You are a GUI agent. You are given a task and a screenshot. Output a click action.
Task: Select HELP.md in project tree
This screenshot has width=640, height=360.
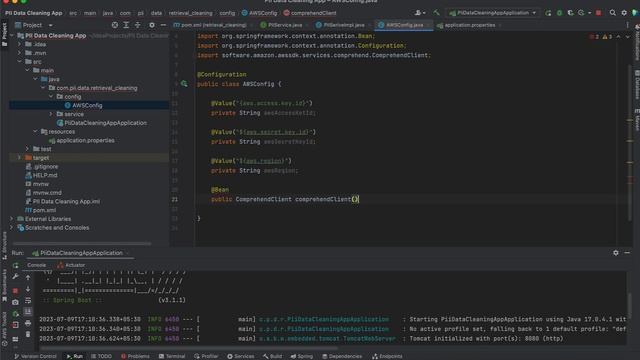(x=41, y=175)
